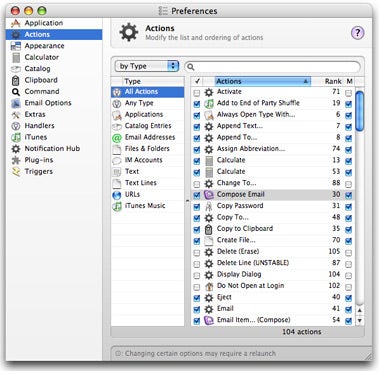
Task: Enable the Change To... action checkbox
Action: [x=197, y=184]
